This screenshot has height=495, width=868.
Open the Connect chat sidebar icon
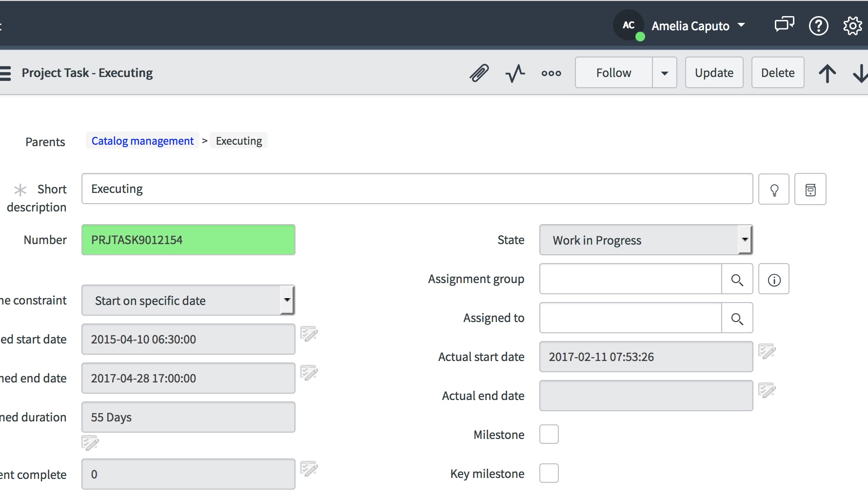(784, 24)
